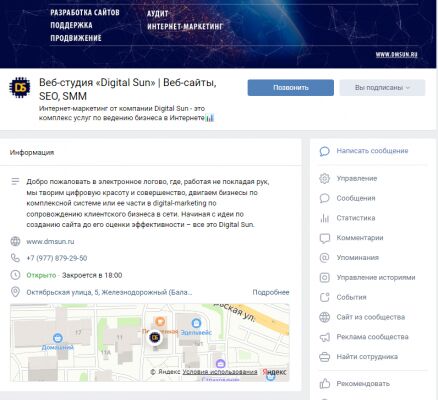The width and height of the screenshot is (438, 400).
Task: Click the speech bubble icon beside Написать сообщение
Action: [324, 151]
